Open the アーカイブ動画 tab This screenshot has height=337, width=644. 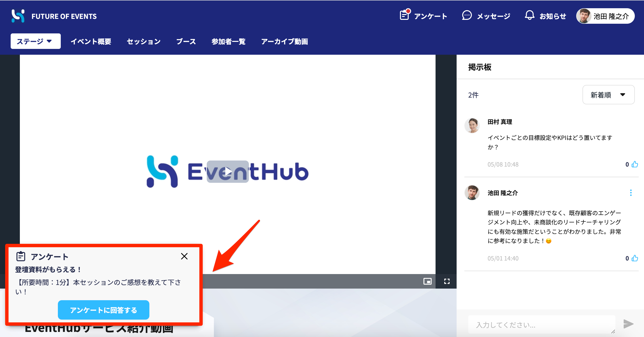click(x=284, y=41)
